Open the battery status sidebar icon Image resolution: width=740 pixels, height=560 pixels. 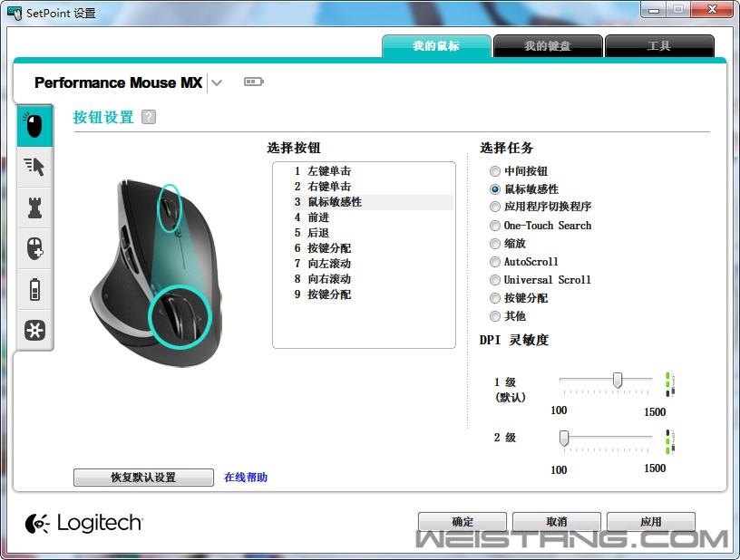coord(34,289)
